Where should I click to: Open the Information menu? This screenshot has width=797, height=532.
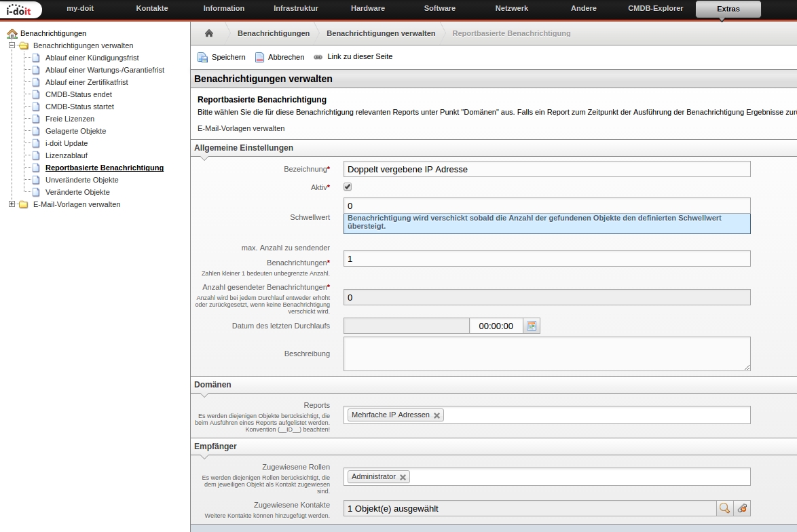[x=223, y=8]
